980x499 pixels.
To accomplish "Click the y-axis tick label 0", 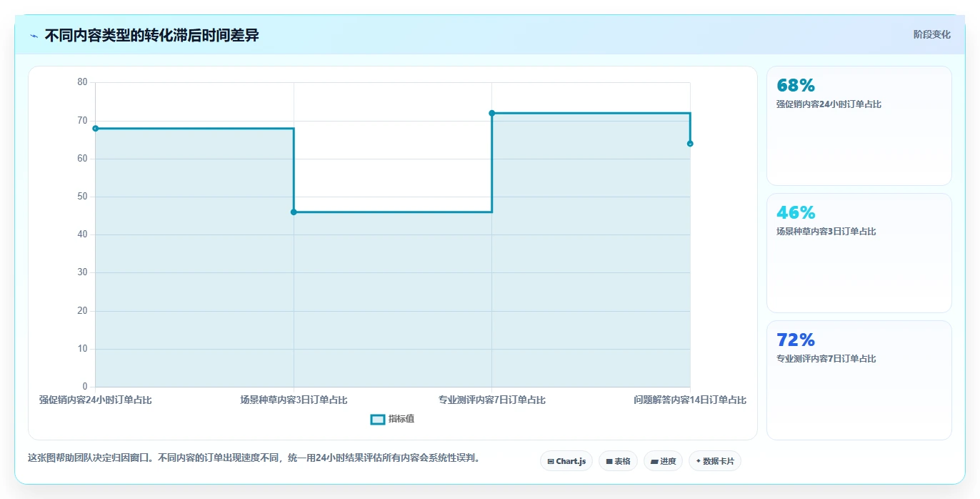I will coord(85,387).
